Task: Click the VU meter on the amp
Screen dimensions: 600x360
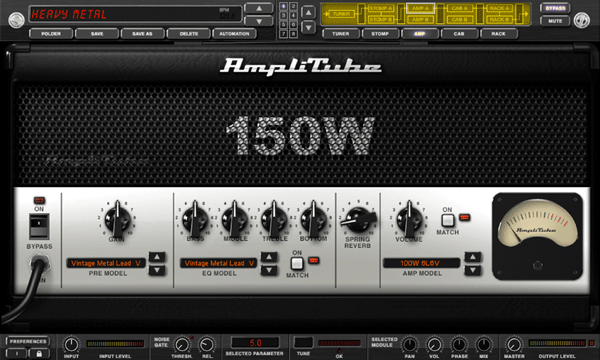Action: tap(537, 236)
